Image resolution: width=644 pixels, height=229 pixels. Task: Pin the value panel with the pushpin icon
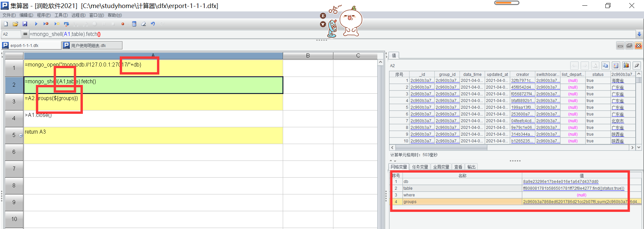pos(636,65)
